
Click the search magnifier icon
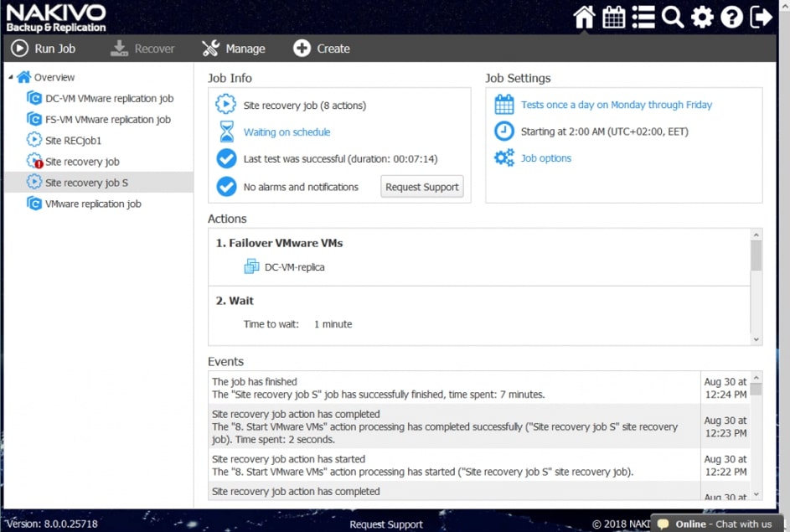(x=673, y=17)
